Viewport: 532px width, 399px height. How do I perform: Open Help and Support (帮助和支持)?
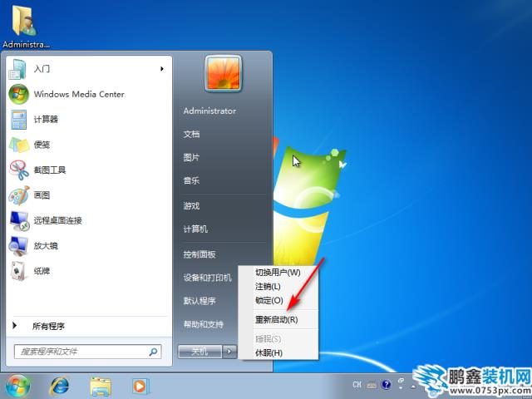click(204, 324)
